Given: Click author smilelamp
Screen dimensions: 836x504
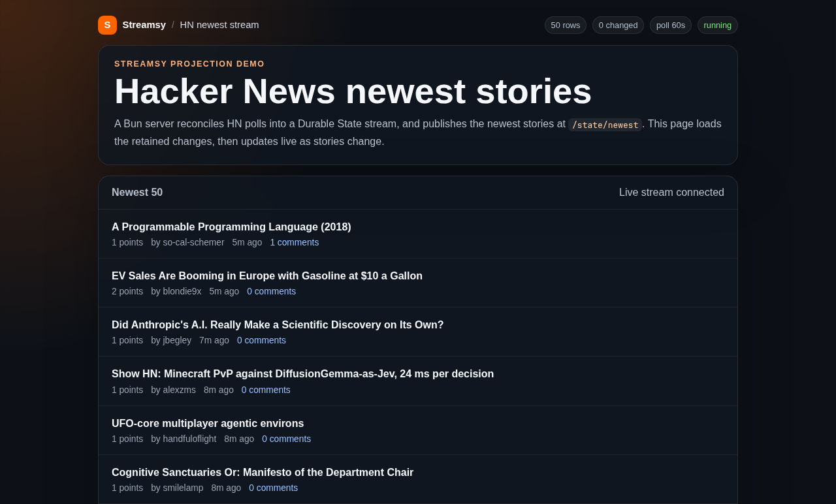Looking at the screenshot, I should [x=177, y=488].
